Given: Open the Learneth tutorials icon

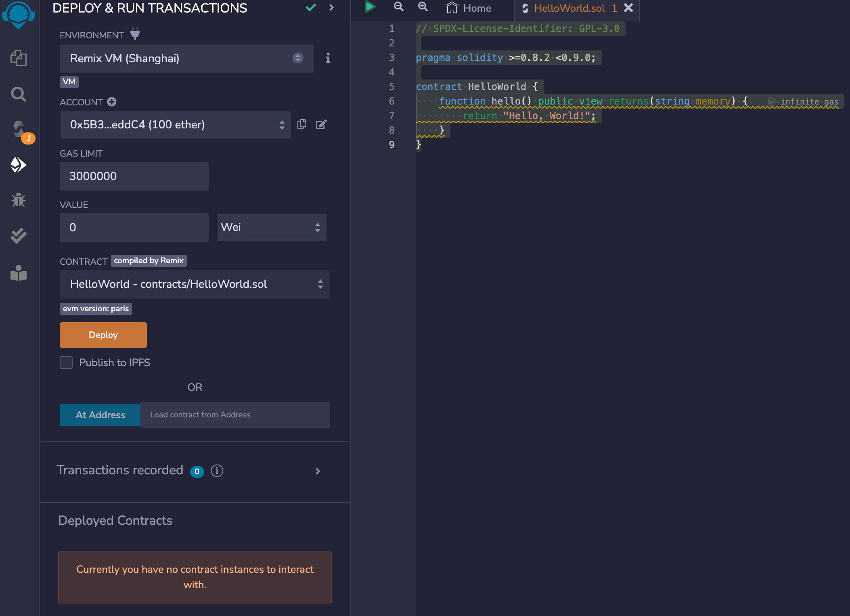Looking at the screenshot, I should point(19,273).
